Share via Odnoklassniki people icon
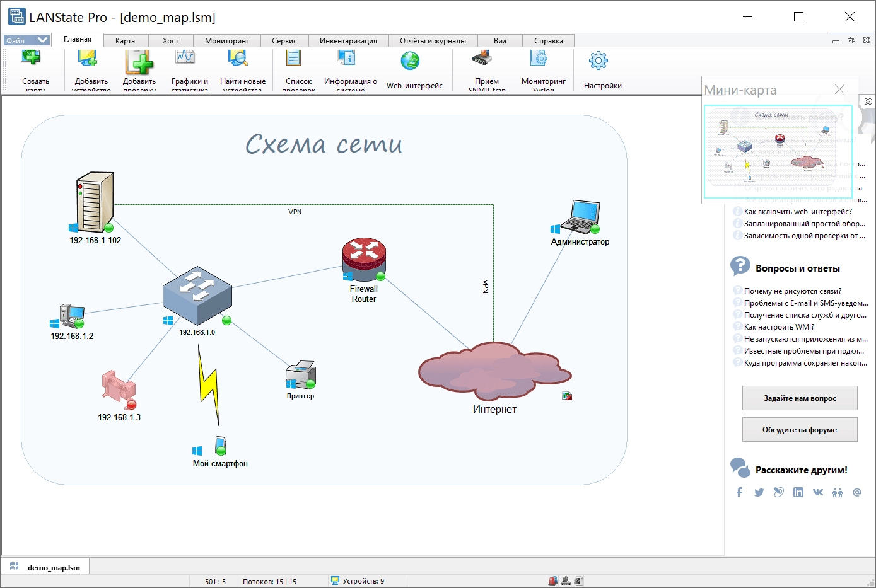The height and width of the screenshot is (588, 876). click(x=838, y=492)
